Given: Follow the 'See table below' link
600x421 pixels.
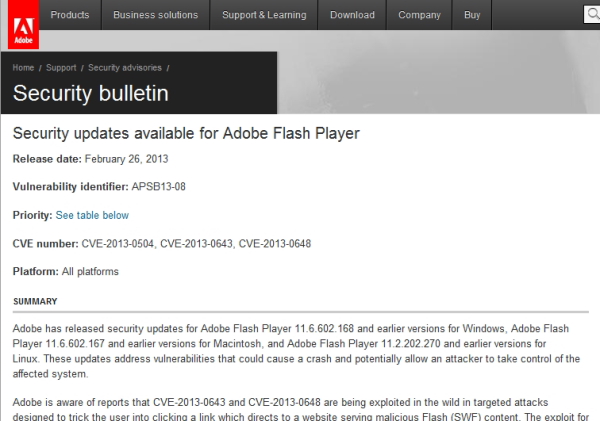Looking at the screenshot, I should click(92, 215).
